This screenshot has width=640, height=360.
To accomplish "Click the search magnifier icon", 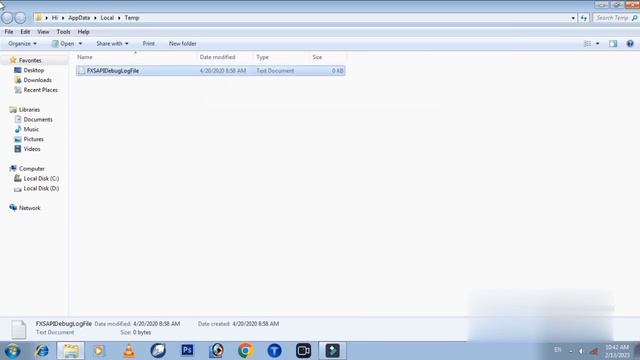I will [x=634, y=18].
